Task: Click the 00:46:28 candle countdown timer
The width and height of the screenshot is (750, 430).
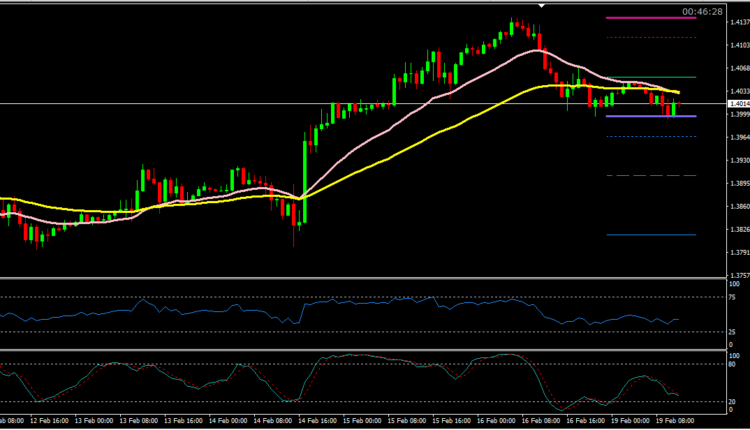Action: pos(702,11)
